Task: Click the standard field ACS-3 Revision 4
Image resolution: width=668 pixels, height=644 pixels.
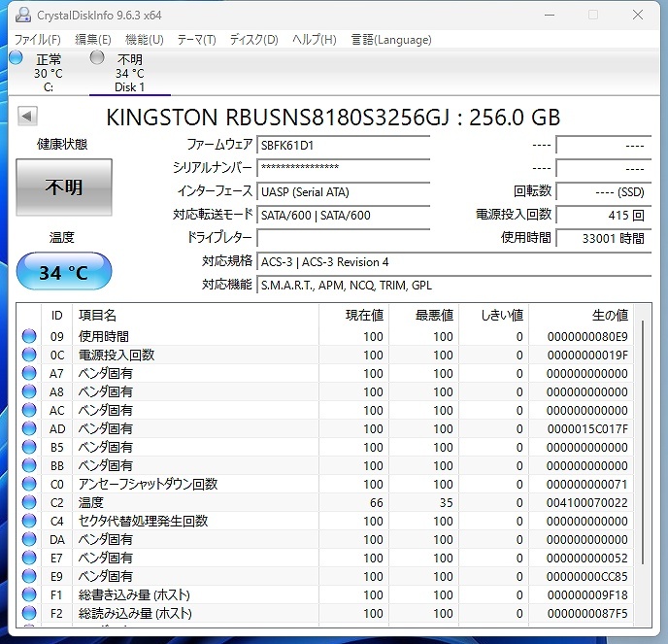Action: coord(454,261)
